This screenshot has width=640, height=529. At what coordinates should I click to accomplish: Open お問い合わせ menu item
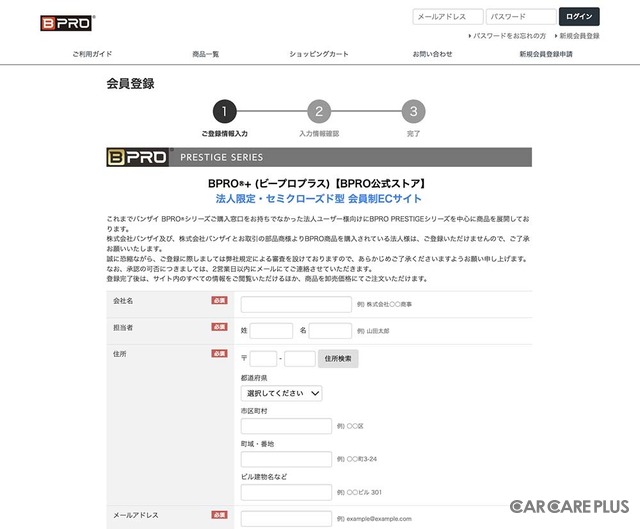pos(432,54)
